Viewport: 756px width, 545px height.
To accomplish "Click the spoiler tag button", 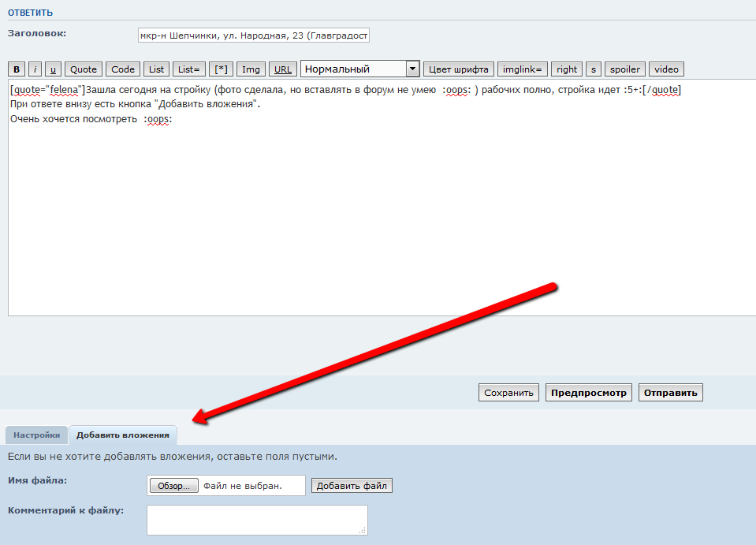I will 625,69.
